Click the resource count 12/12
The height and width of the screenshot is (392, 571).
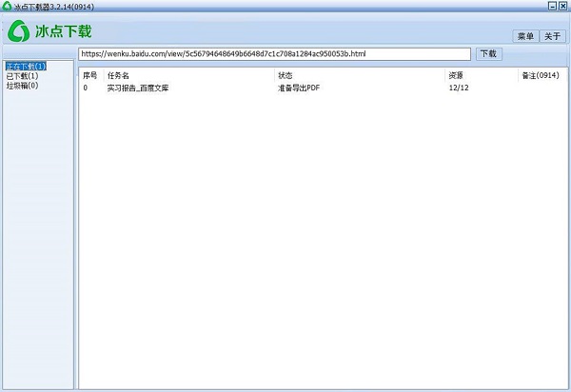(459, 88)
